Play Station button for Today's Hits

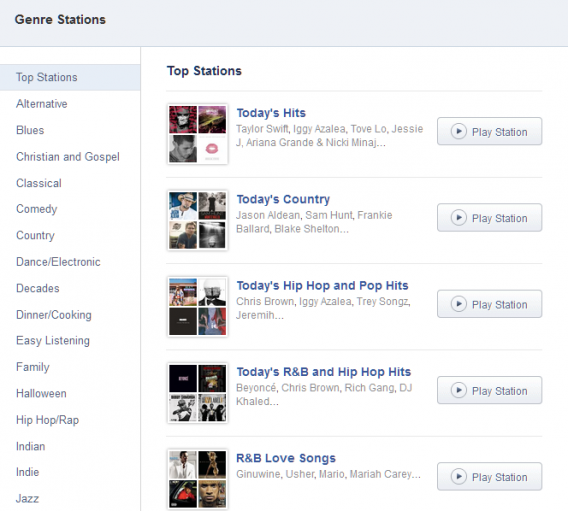pyautogui.click(x=489, y=131)
